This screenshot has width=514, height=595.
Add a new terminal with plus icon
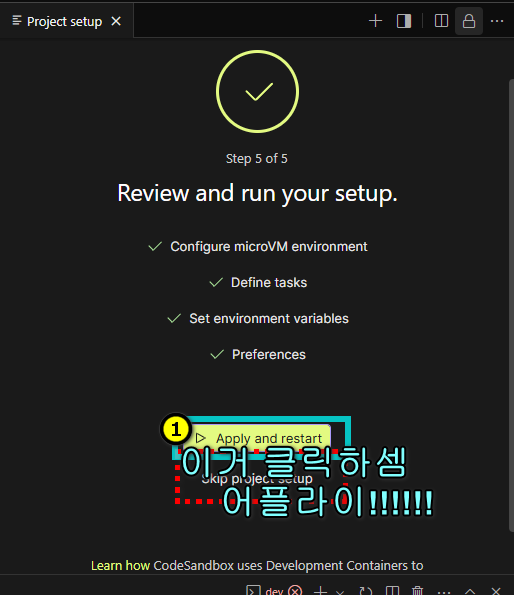click(321, 591)
